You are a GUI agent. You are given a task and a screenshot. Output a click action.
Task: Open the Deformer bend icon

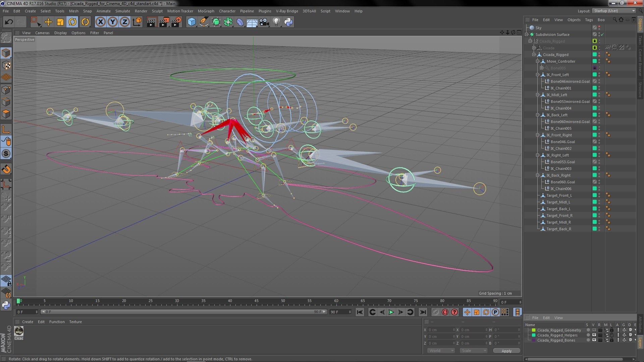pos(240,22)
